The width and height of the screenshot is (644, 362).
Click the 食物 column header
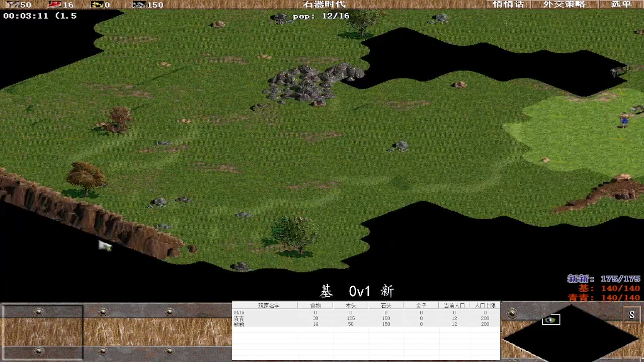pyautogui.click(x=315, y=305)
